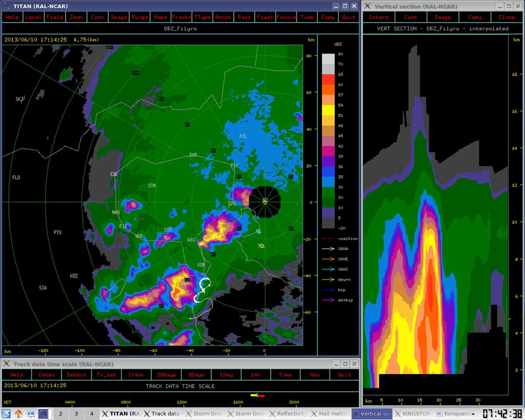Click Time in the TITAN menu bar

[307, 17]
